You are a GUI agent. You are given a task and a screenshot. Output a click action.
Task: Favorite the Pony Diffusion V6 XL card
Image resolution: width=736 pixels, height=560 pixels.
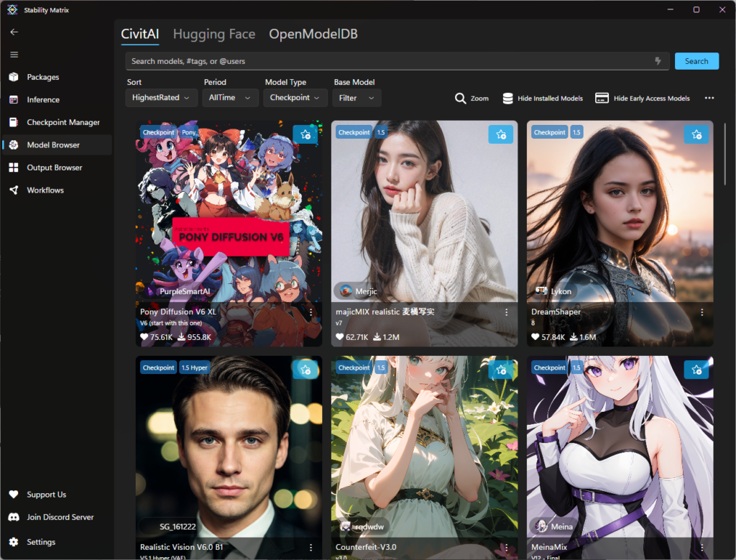click(x=305, y=134)
